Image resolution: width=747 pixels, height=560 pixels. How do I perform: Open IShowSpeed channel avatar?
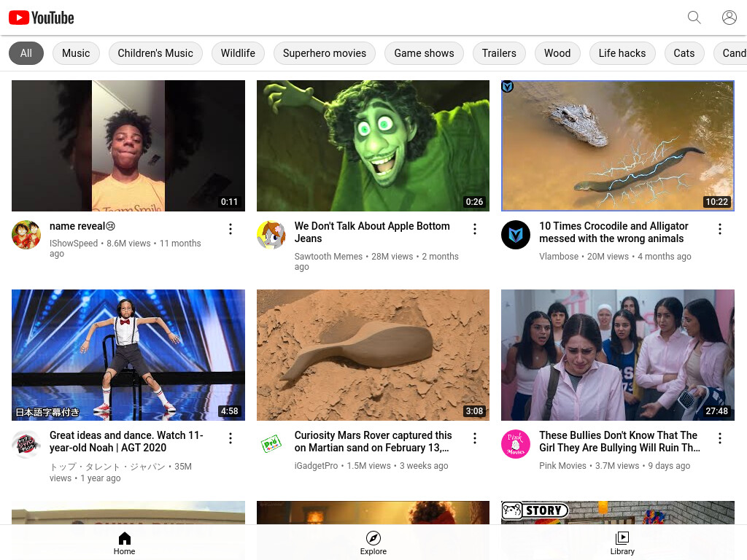click(x=26, y=235)
